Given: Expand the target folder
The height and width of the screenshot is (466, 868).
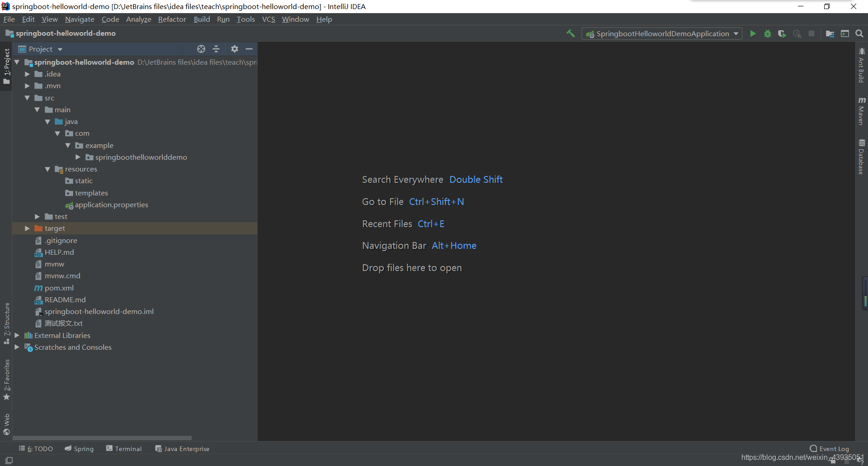Looking at the screenshot, I should pyautogui.click(x=27, y=228).
